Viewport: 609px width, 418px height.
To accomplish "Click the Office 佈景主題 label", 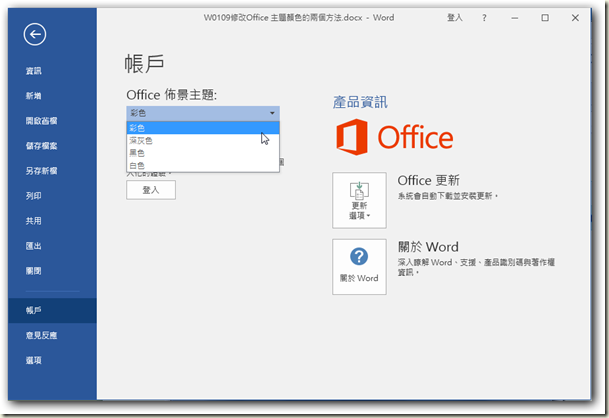I will tap(172, 94).
